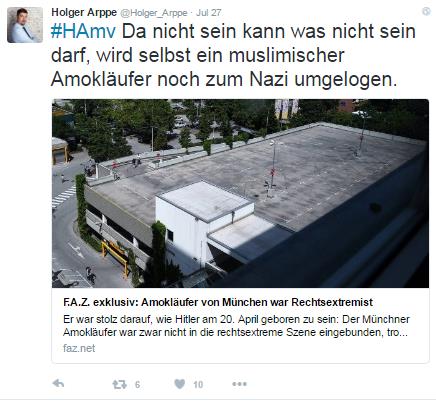Open the tweet permalink via Jul 27 timestamp
The height and width of the screenshot is (403, 436).
pyautogui.click(x=208, y=13)
